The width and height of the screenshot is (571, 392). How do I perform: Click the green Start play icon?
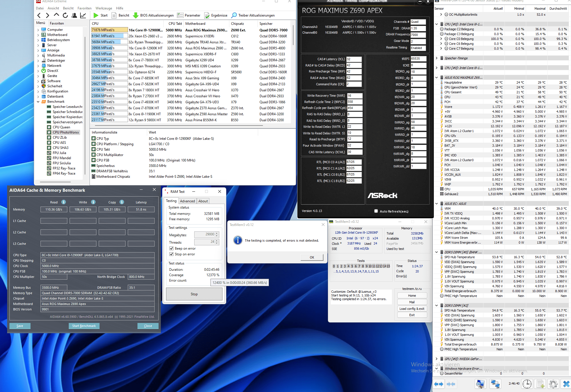96,15
